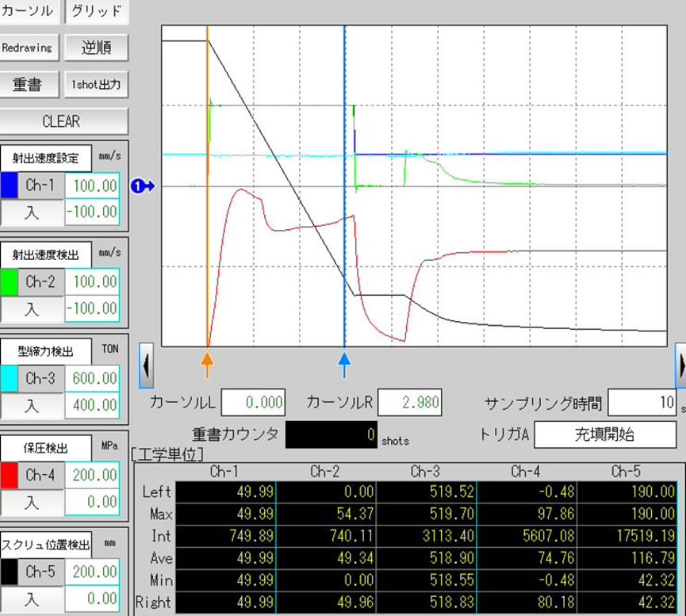
Task: Toggle the Ch-2 channel button
Action: [40, 281]
